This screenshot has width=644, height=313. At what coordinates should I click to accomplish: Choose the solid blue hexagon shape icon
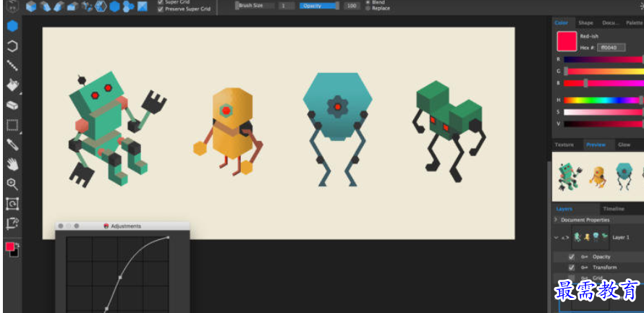(x=114, y=7)
